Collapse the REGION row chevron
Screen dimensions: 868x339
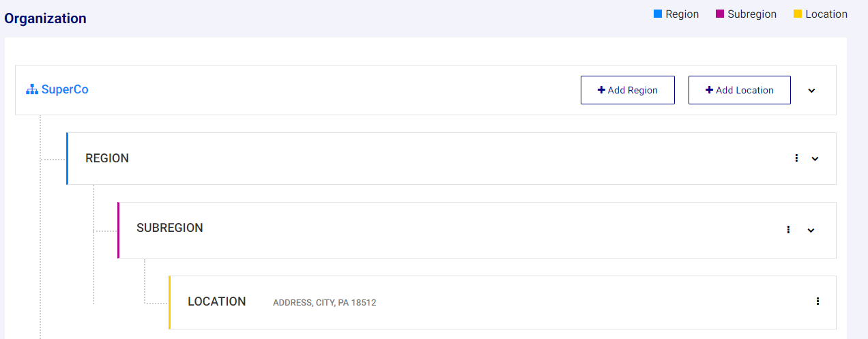click(815, 159)
